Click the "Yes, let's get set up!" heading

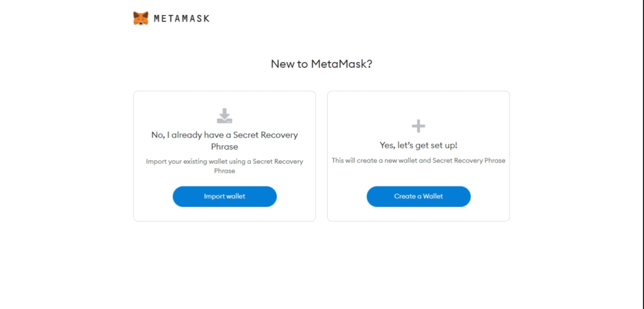pyautogui.click(x=418, y=146)
